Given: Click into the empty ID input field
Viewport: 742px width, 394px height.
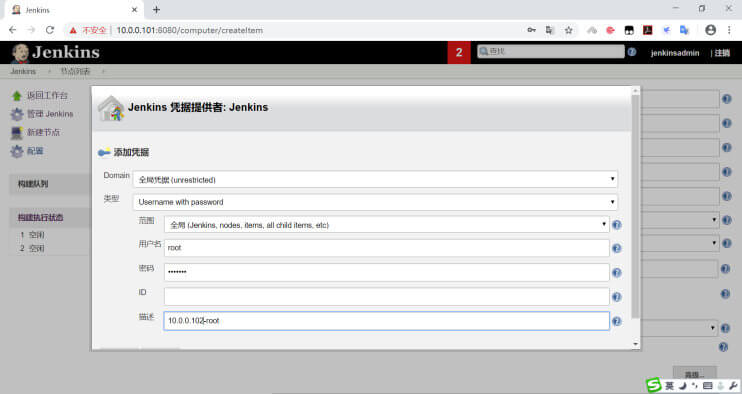Looking at the screenshot, I should pyautogui.click(x=387, y=297).
